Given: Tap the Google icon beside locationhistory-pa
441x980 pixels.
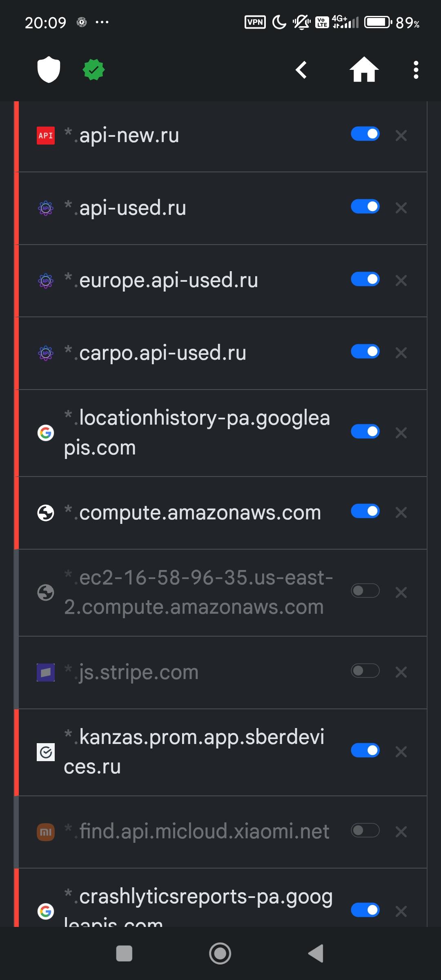Looking at the screenshot, I should pos(46,432).
